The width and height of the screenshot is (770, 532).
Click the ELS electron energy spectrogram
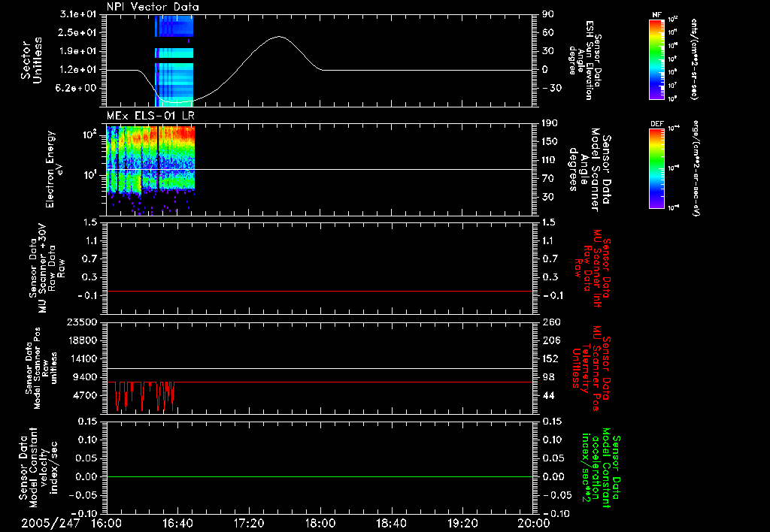[x=150, y=171]
